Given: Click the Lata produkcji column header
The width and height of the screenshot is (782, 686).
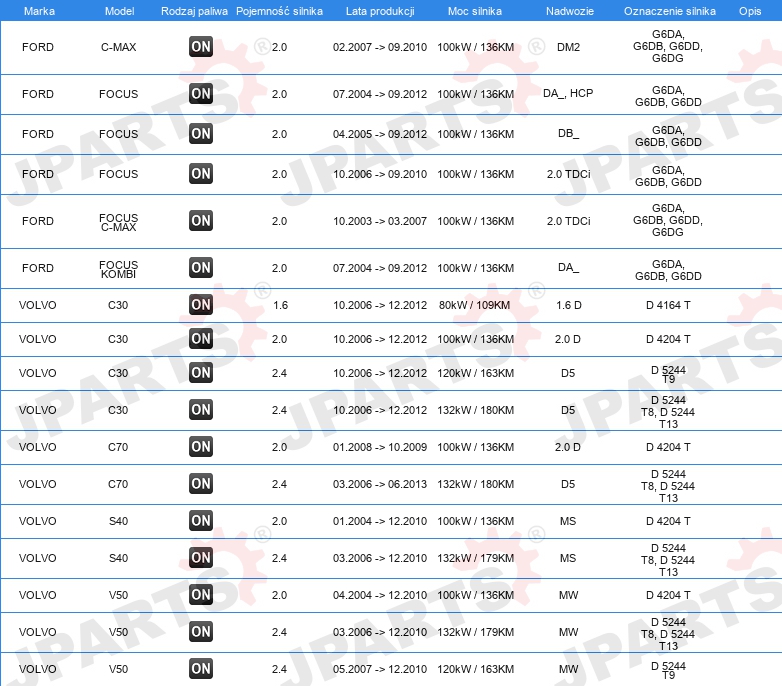Looking at the screenshot, I should 380,11.
